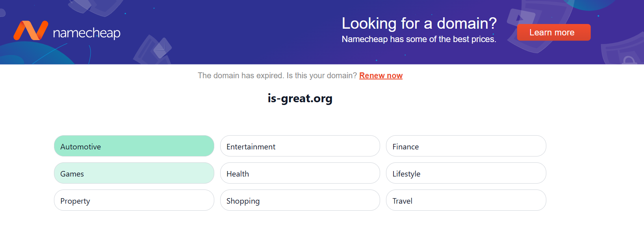Open the Health category link
Viewport: 644px width, 230px height.
pyautogui.click(x=300, y=173)
